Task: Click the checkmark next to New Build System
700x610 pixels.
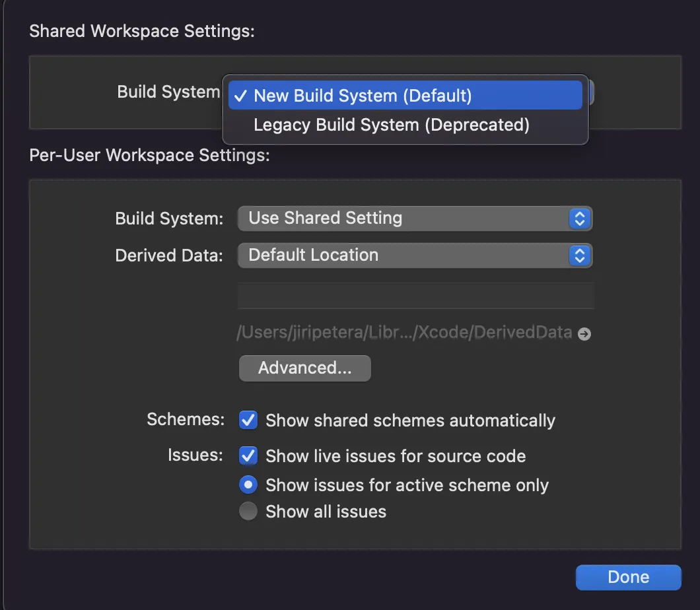Action: (241, 96)
